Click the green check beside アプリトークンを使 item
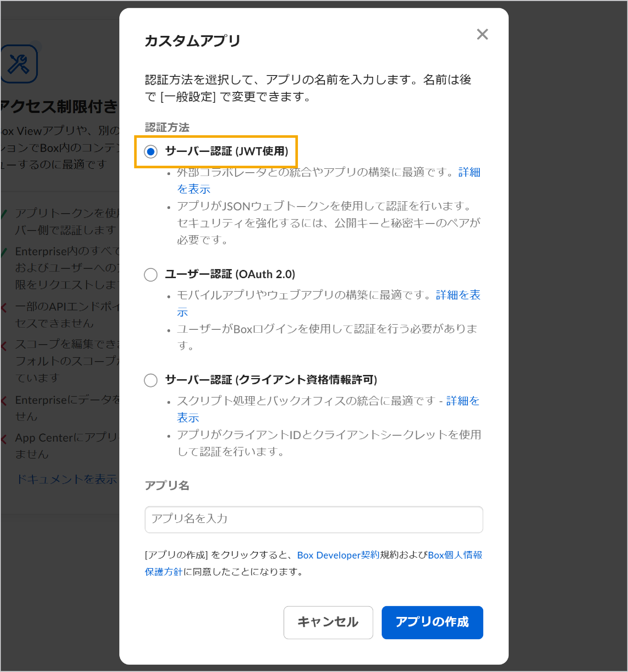This screenshot has height=672, width=628. [x=4, y=214]
